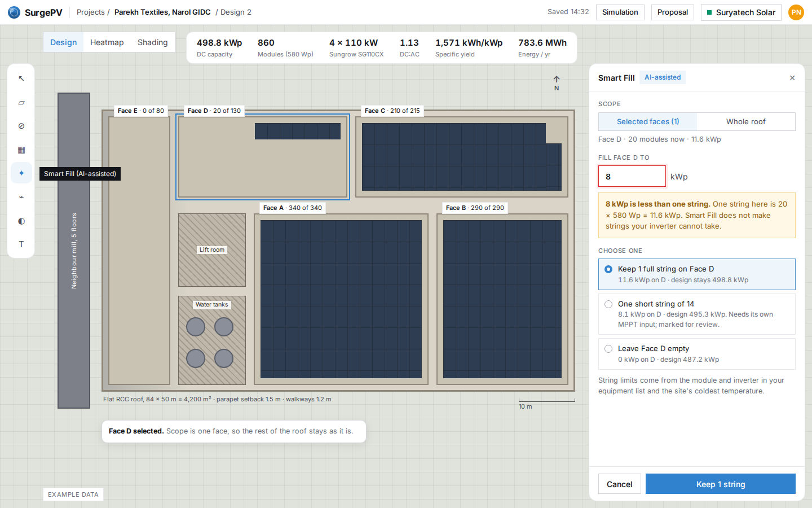Switch to the Shading tab

pos(153,42)
